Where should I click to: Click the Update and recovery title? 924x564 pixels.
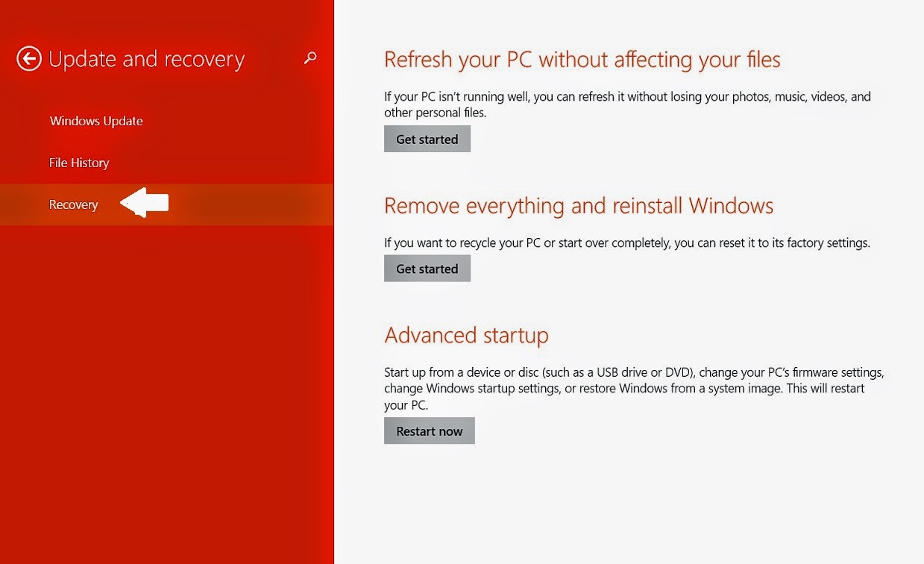pyautogui.click(x=146, y=60)
